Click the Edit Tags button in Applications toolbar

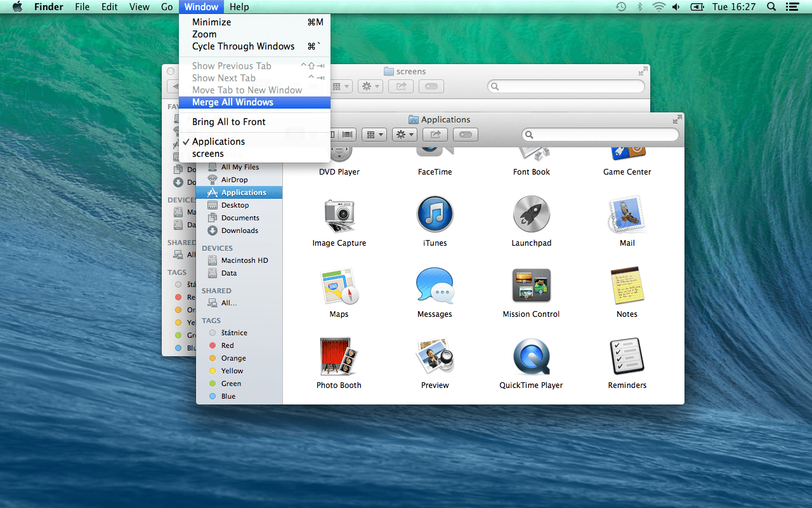466,135
